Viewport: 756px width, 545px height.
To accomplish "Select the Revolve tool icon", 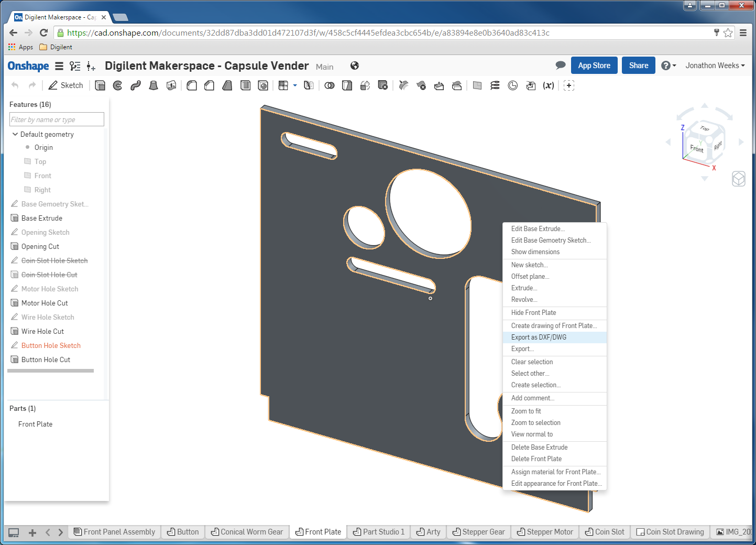I will (x=118, y=85).
